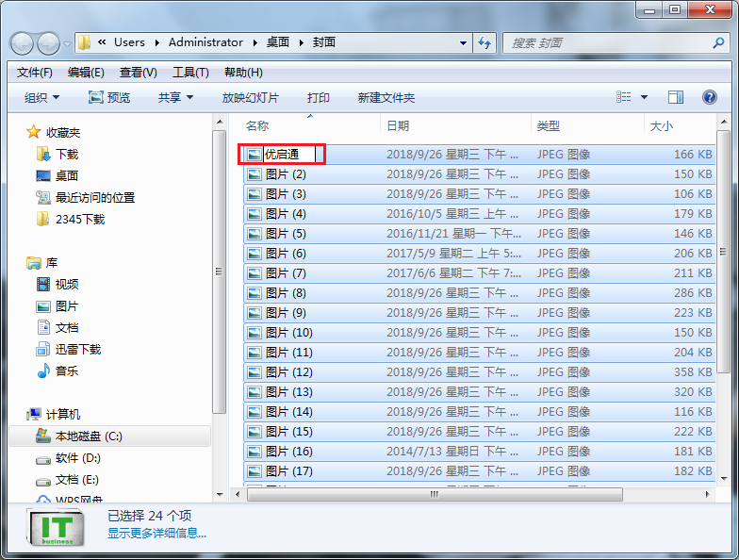Click the 放映幻灯片 button
Screen dimensions: 739x560
point(250,97)
